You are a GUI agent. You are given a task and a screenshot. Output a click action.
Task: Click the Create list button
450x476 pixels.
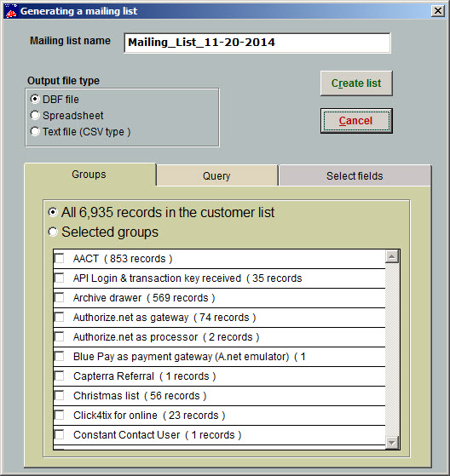[356, 83]
